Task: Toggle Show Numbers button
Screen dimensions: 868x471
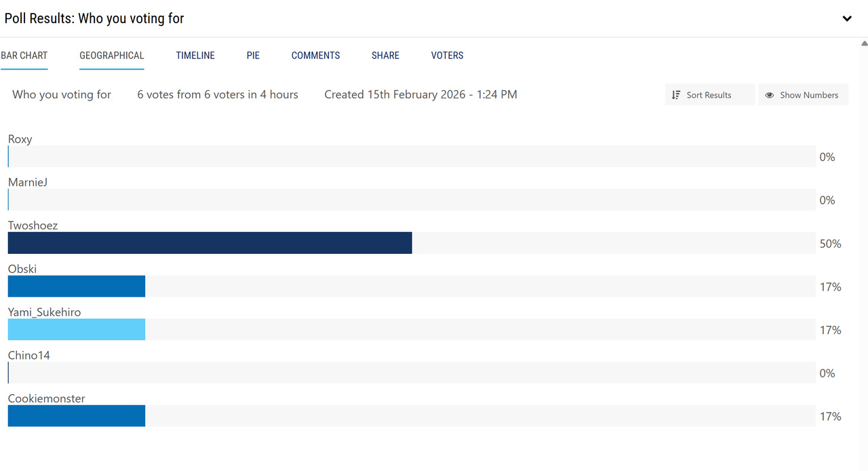Action: pos(803,95)
